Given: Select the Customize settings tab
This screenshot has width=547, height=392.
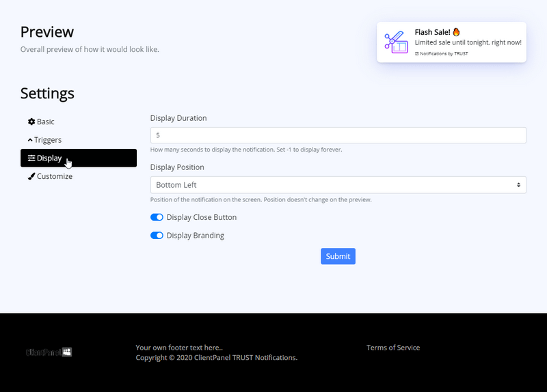Looking at the screenshot, I should click(x=54, y=176).
